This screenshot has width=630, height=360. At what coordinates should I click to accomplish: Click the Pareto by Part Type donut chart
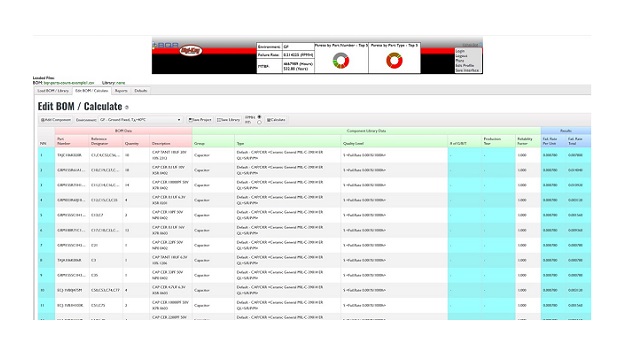(x=394, y=61)
